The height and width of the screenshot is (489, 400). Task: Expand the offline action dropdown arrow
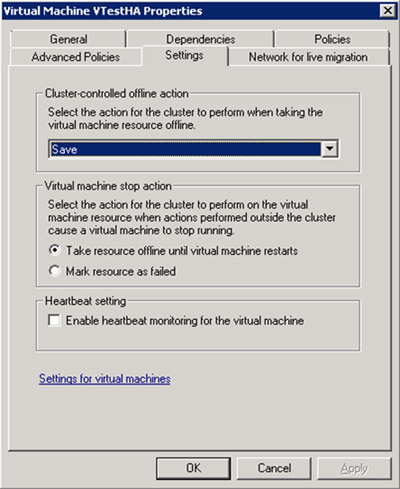pos(329,149)
